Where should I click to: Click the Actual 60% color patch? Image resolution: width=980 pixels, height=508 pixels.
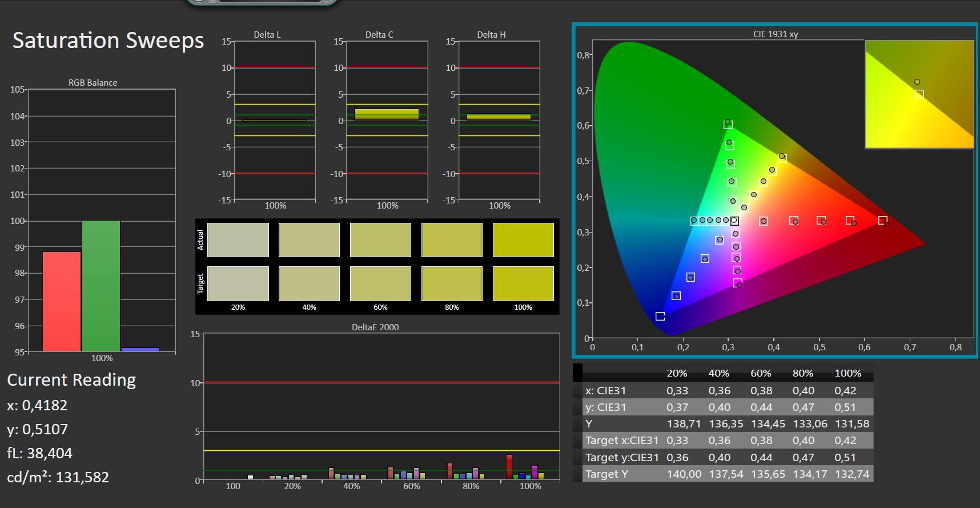[380, 240]
